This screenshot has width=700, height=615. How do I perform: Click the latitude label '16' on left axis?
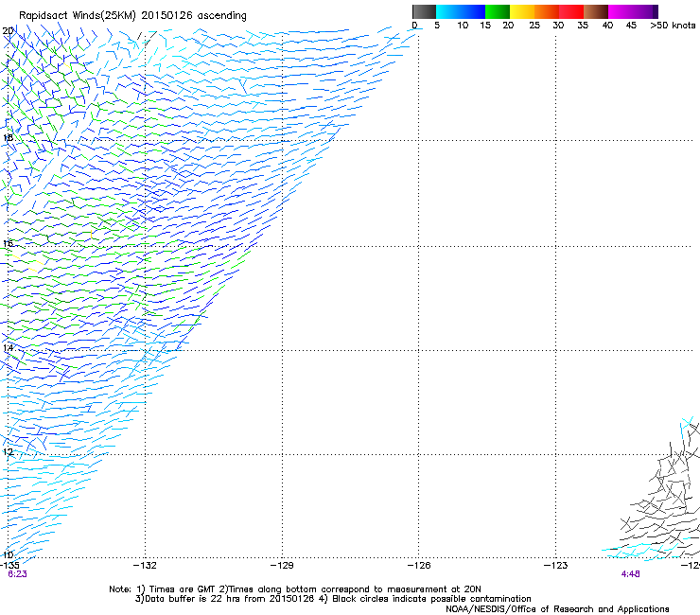(8, 243)
